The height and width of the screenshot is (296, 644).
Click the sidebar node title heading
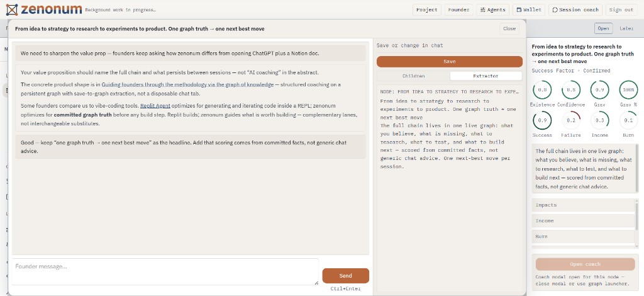click(582, 54)
